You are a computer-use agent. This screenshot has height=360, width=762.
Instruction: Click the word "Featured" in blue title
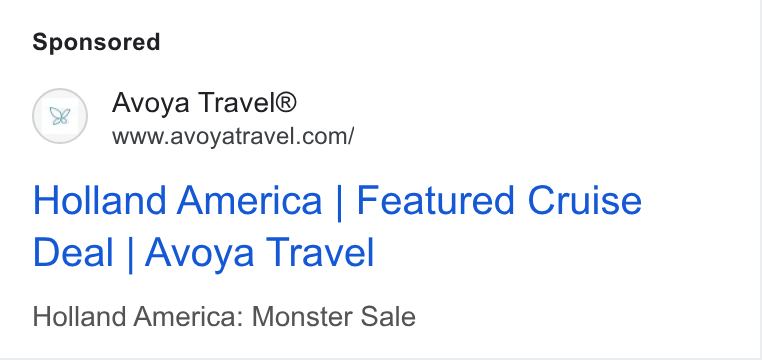tap(435, 200)
